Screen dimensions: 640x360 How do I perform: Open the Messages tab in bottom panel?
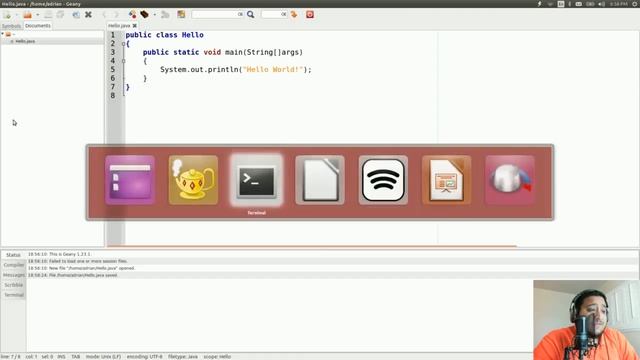click(x=13, y=275)
